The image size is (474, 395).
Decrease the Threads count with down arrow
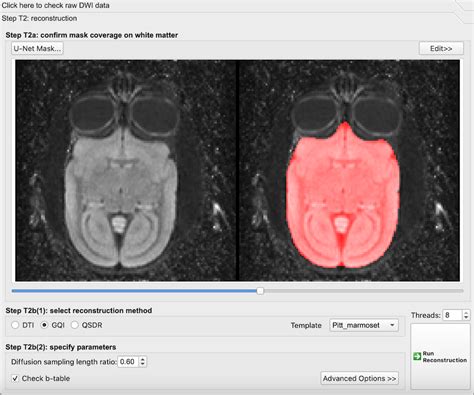(466, 318)
